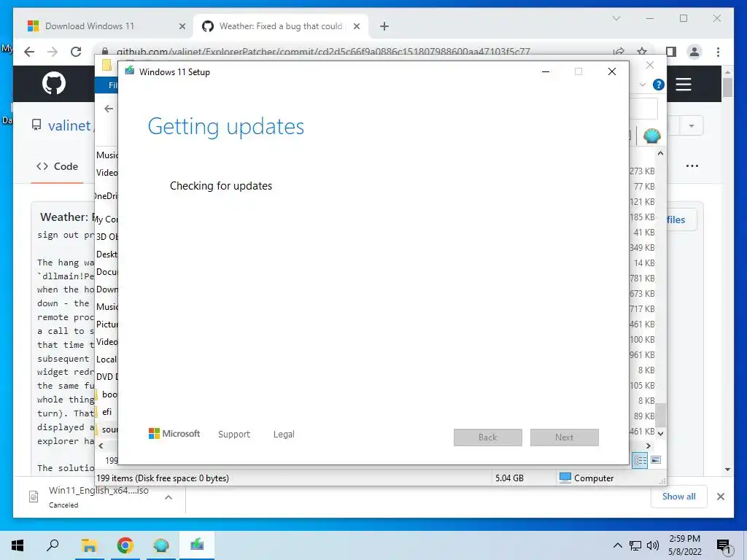Open the valinet repository owner link
Viewport: 747px width, 560px height.
pyautogui.click(x=69, y=125)
